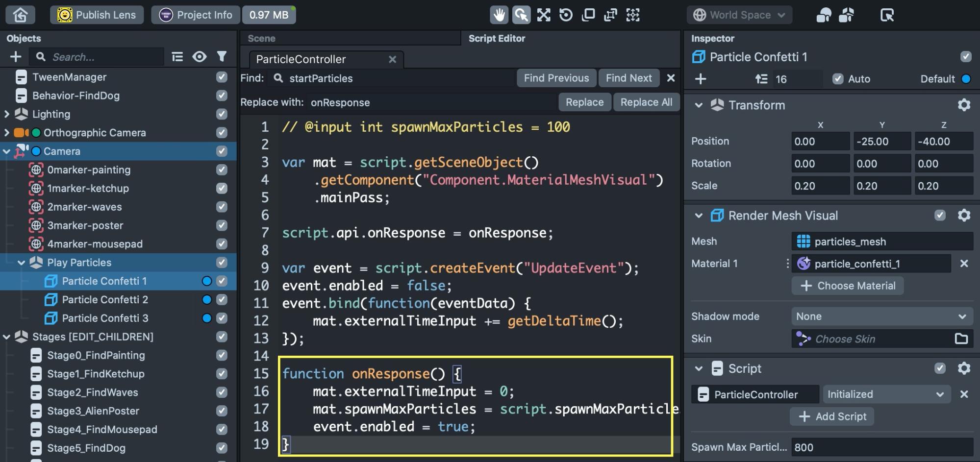Screen dimensions: 980x462
Task: Click the hierarchy list view icon
Action: pos(177,57)
